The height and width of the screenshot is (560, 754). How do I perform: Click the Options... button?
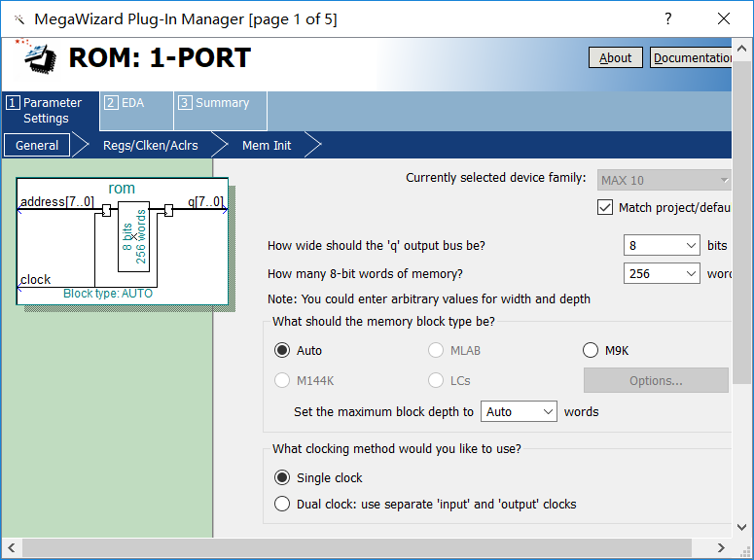tap(656, 381)
